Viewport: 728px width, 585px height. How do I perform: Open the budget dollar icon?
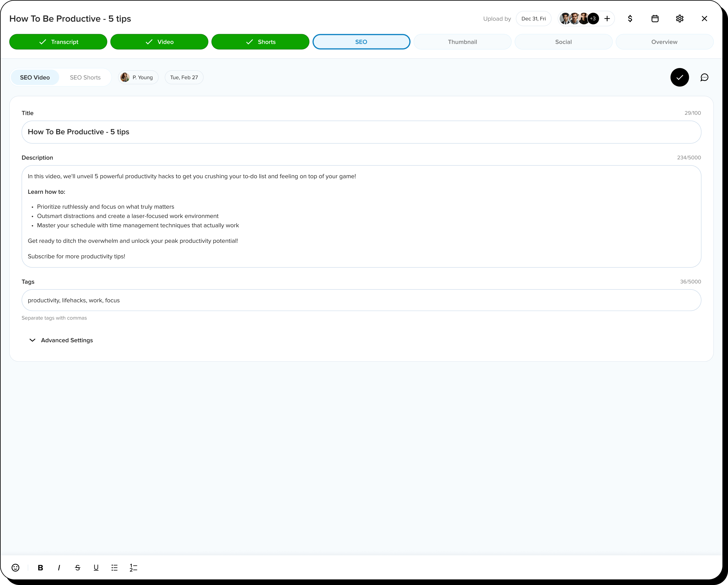coord(630,19)
